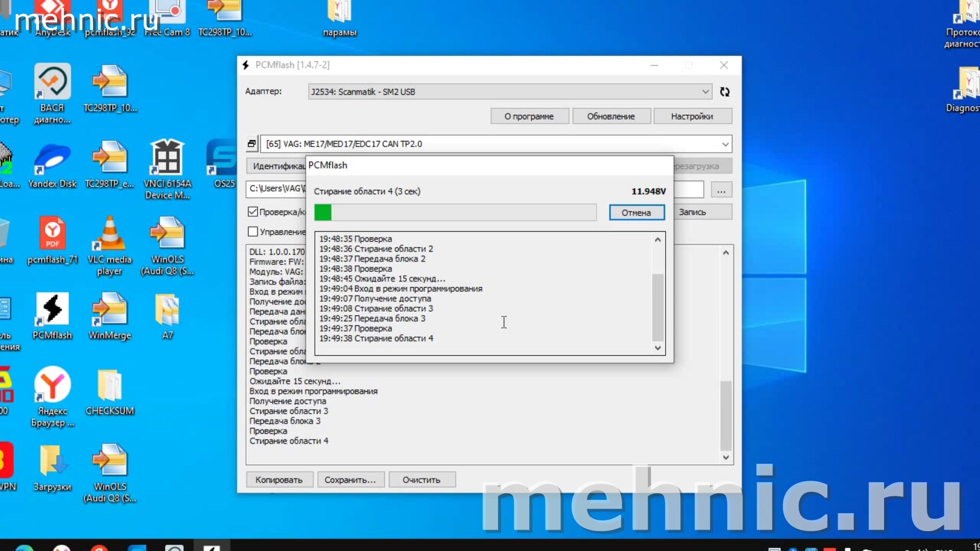
Task: Click the refresh adapters icon
Action: [x=725, y=92]
